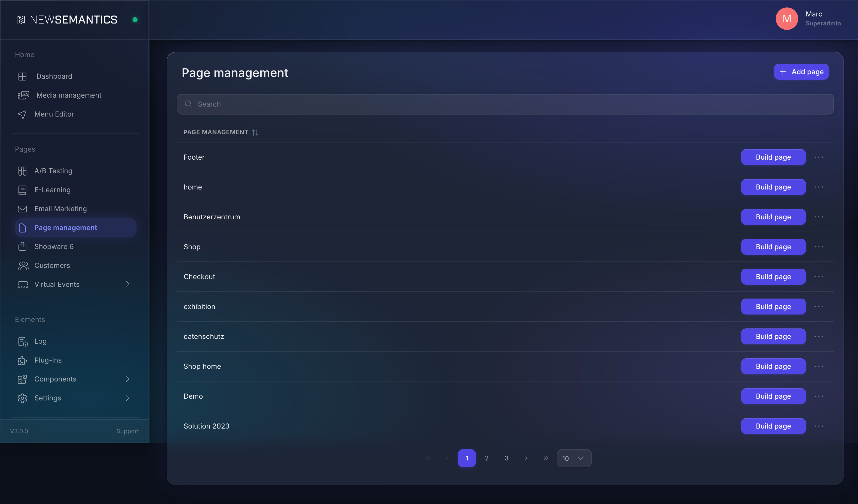Click the datenschutz page name
858x504 pixels.
[x=204, y=337]
